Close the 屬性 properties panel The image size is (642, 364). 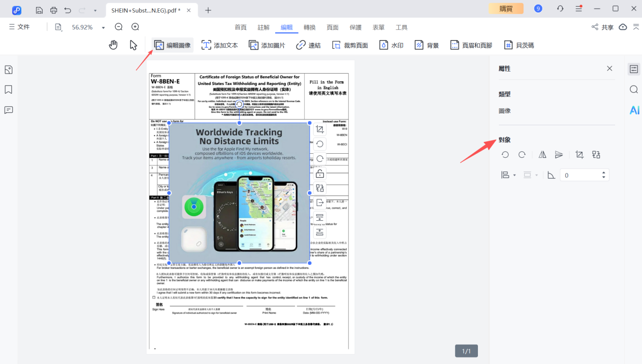609,68
